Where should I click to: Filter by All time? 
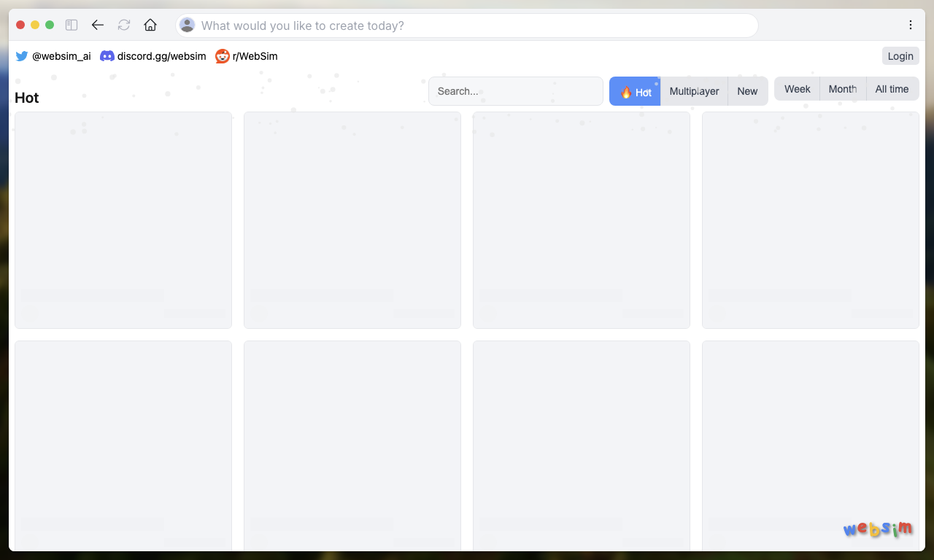(x=892, y=89)
